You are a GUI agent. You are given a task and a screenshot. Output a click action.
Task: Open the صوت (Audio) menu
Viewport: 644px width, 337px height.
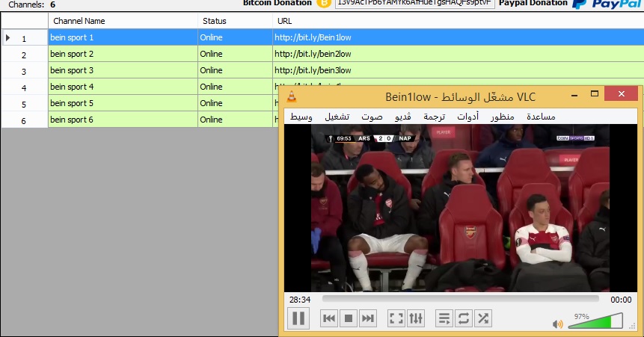tap(372, 117)
